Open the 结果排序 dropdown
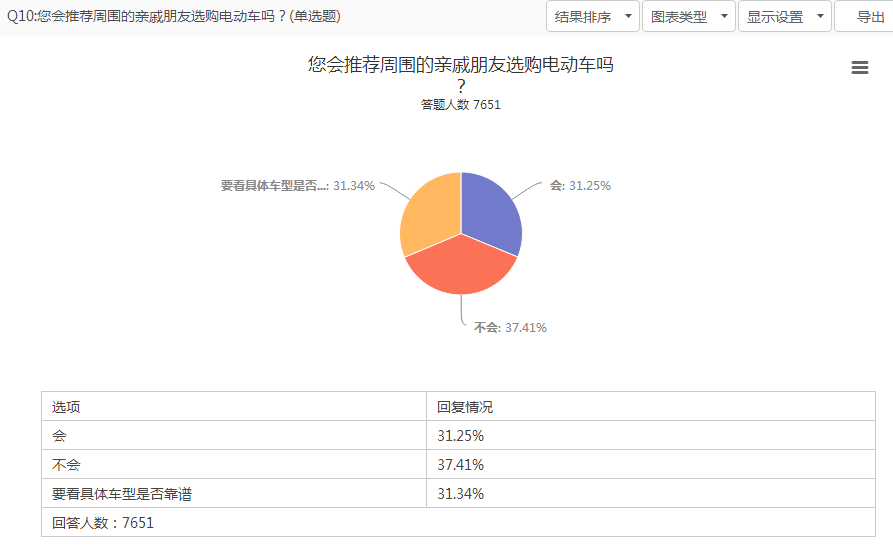The width and height of the screenshot is (893, 546). coord(593,16)
